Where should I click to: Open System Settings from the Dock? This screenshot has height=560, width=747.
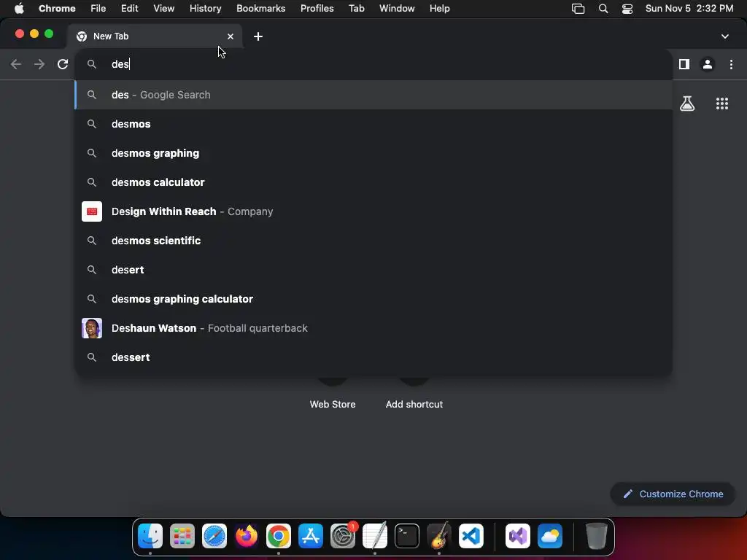coord(343,536)
